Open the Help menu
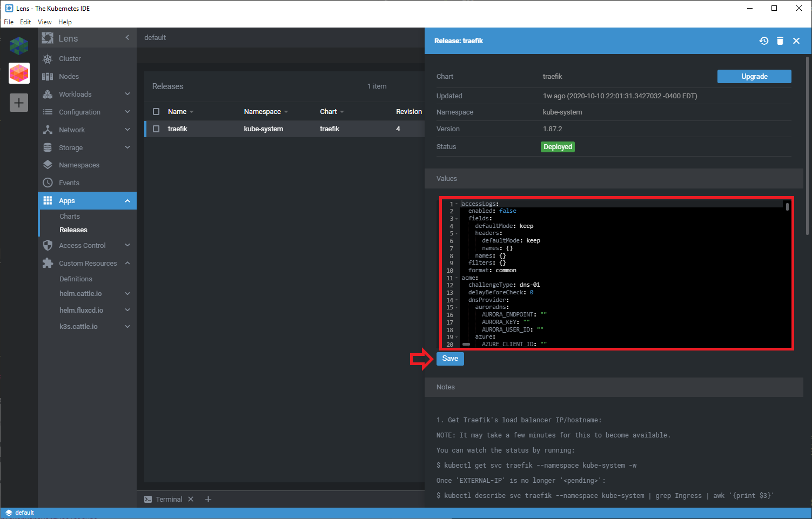Viewport: 812px width, 519px height. coord(65,22)
